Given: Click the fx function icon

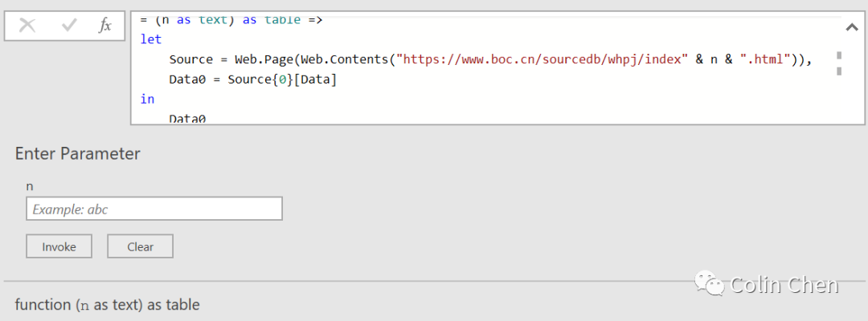Looking at the screenshot, I should pyautogui.click(x=105, y=26).
